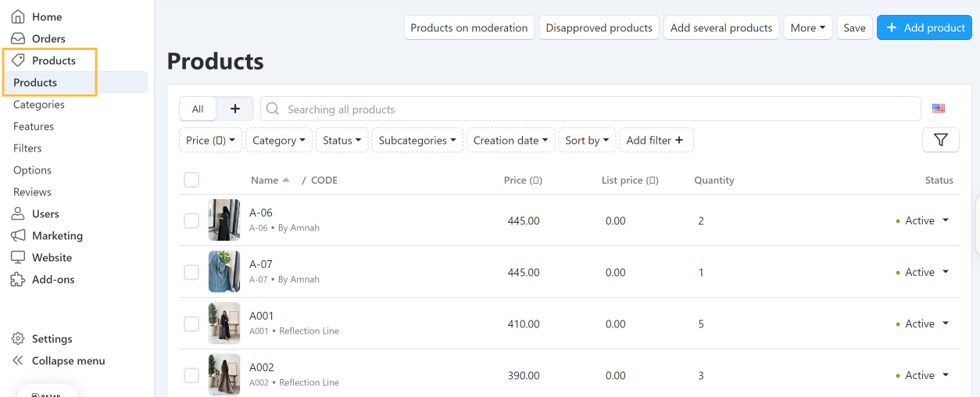The height and width of the screenshot is (397, 980).
Task: Open the Sort by dropdown
Action: tap(587, 140)
